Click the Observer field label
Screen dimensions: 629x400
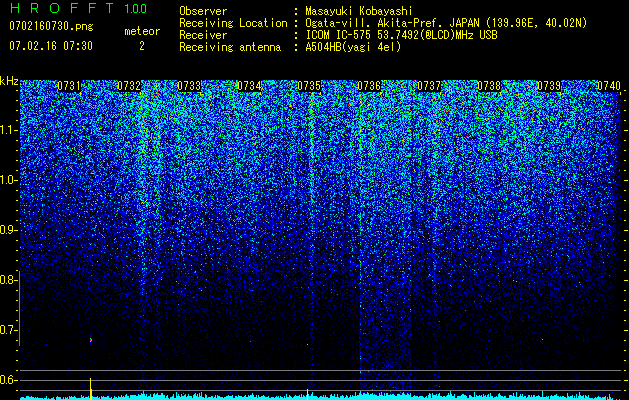coord(203,11)
